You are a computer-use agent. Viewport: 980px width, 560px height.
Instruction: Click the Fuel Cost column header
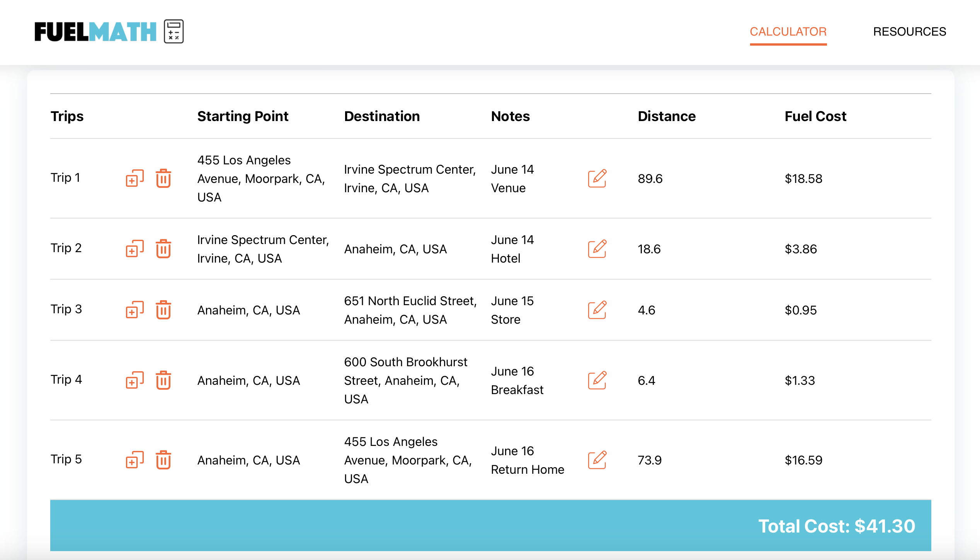click(x=815, y=116)
